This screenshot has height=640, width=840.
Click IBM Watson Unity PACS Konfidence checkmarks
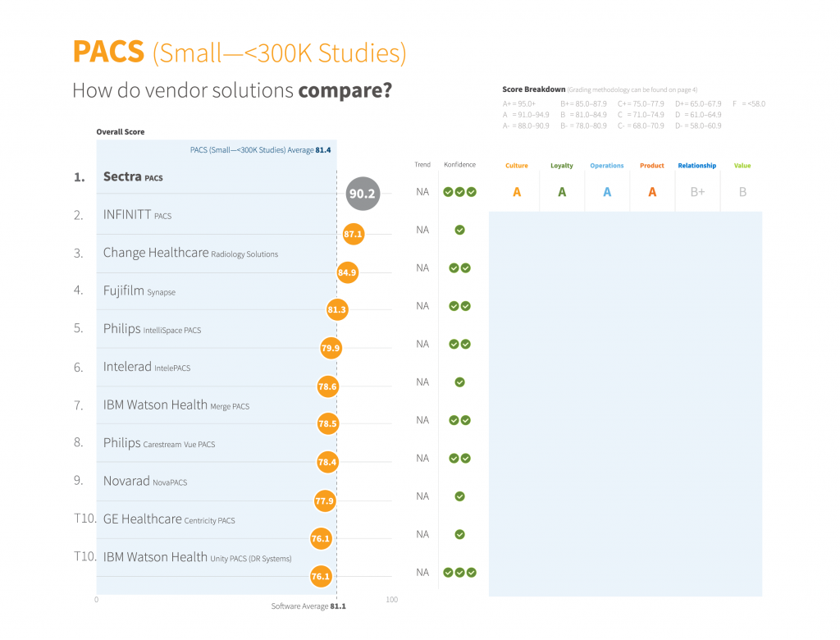459,573
